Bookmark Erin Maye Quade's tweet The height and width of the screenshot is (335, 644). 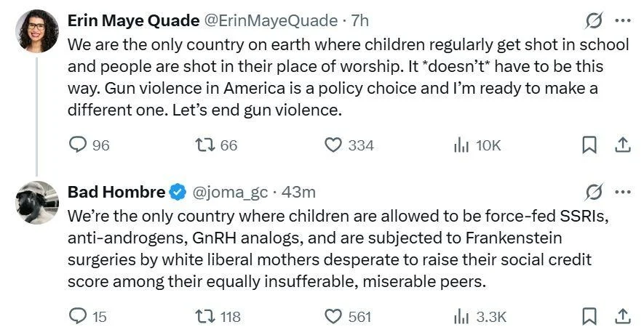(x=589, y=145)
